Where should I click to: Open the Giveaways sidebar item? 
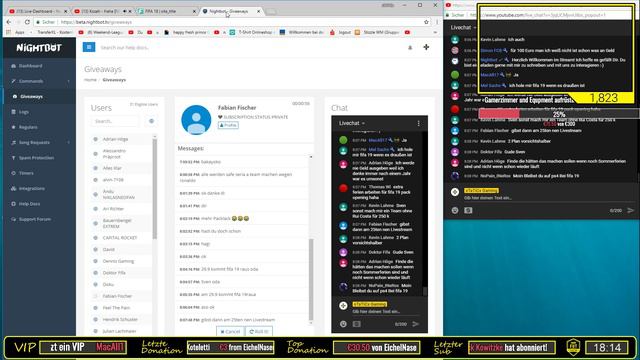coord(31,96)
